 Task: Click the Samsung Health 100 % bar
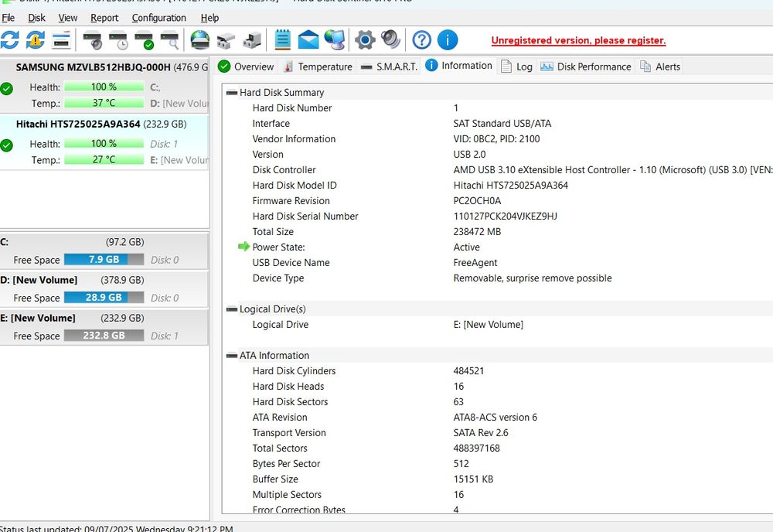point(104,87)
